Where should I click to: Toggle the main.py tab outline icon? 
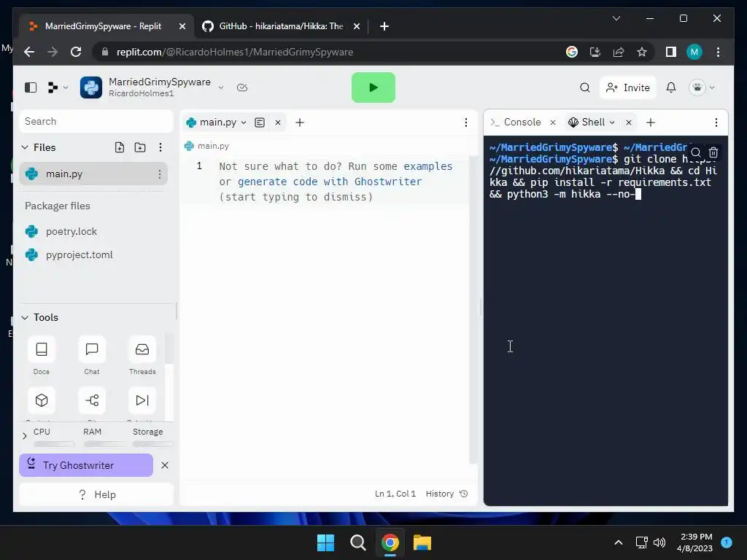point(260,122)
